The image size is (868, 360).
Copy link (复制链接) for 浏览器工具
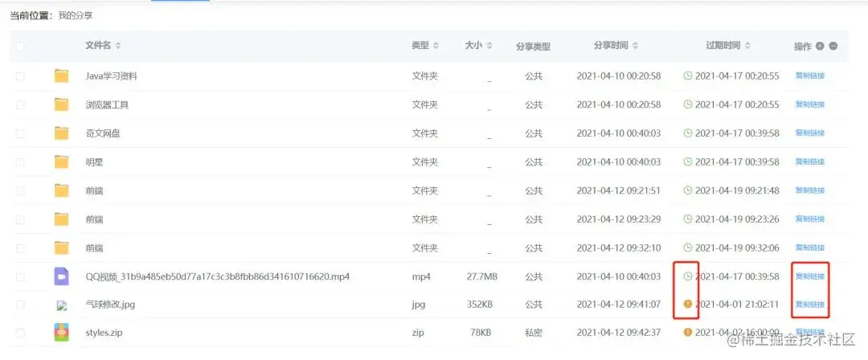(x=810, y=104)
